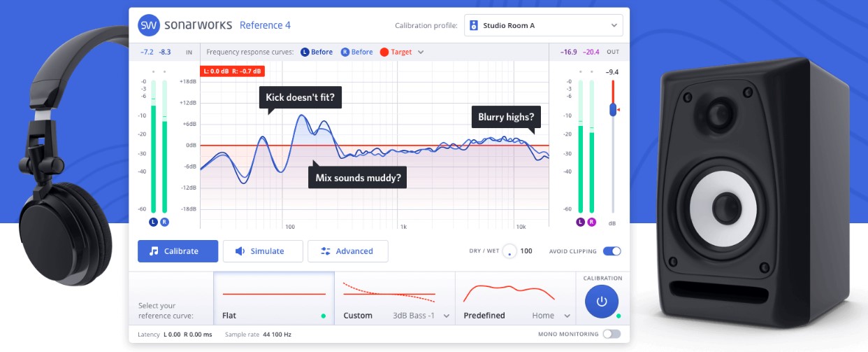Click the red Target curve dot
868x352 pixels.
384,52
